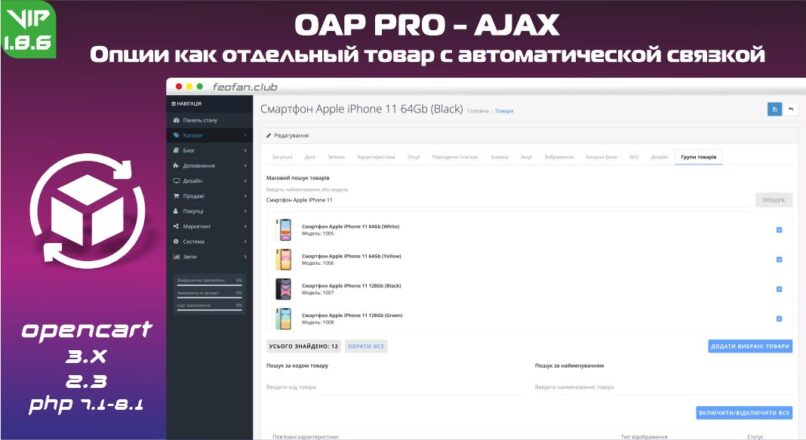Click the hamburger icon beside НАВІГАЦІЯ
806x440 pixels.
coord(173,104)
